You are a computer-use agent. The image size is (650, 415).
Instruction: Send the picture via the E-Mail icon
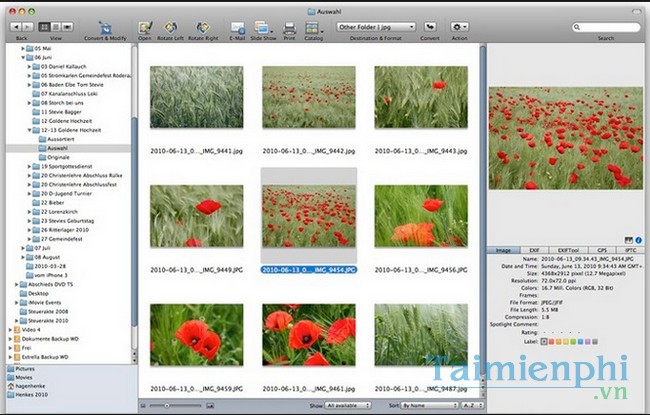tap(238, 28)
